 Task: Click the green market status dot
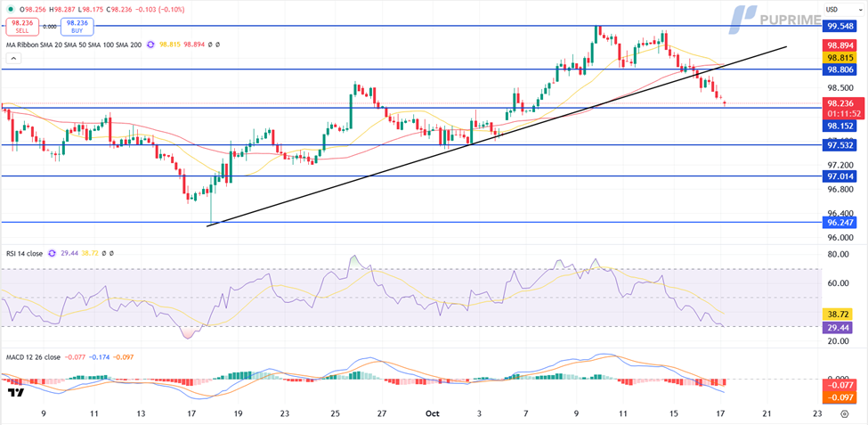(10, 9)
